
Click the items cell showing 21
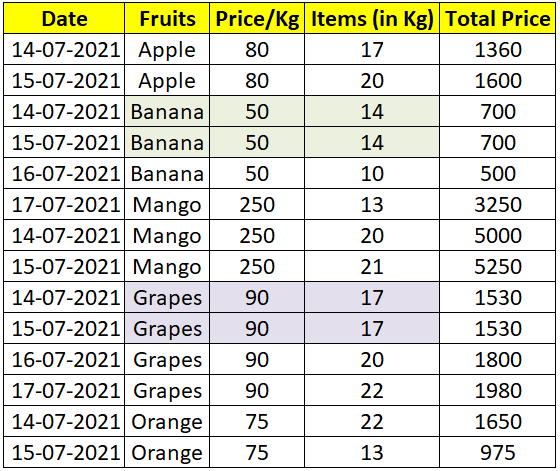[372, 267]
